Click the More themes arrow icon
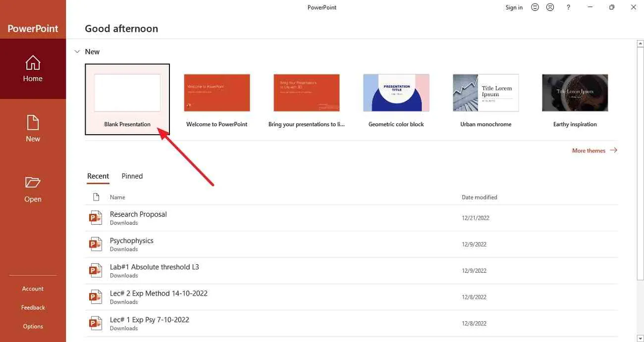The width and height of the screenshot is (644, 342). [613, 150]
